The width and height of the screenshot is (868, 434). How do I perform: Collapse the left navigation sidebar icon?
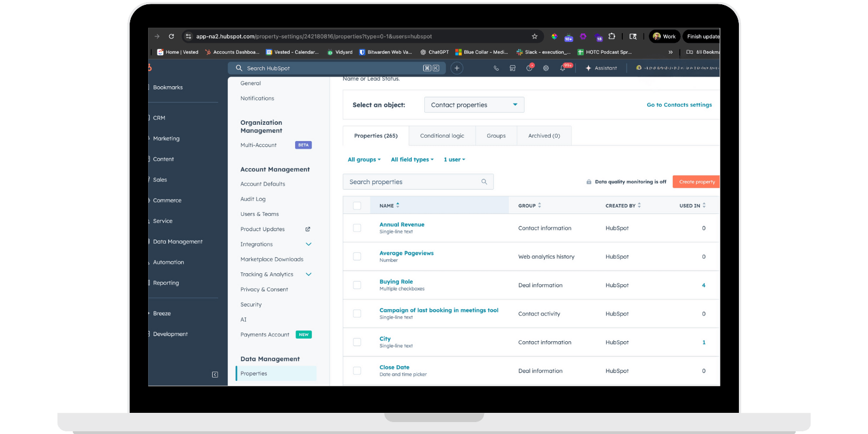[215, 375]
